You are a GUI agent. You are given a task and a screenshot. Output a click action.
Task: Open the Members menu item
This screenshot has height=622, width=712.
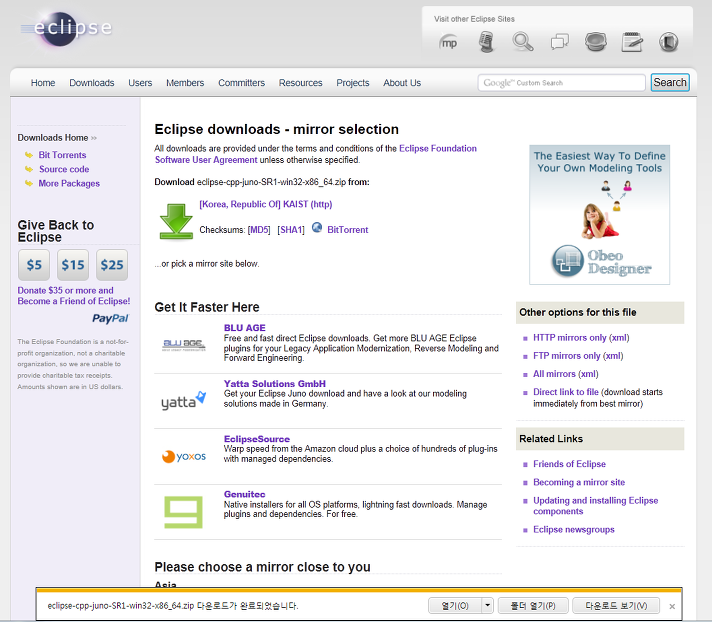click(185, 83)
